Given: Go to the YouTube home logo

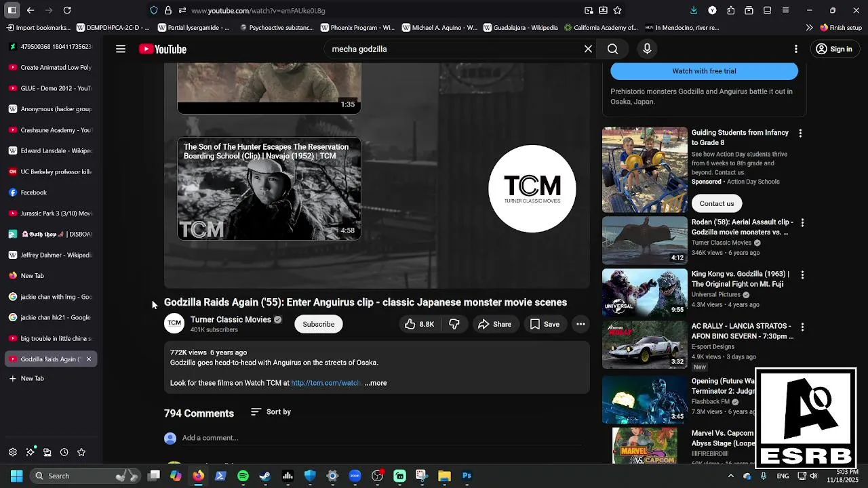Looking at the screenshot, I should tap(163, 49).
